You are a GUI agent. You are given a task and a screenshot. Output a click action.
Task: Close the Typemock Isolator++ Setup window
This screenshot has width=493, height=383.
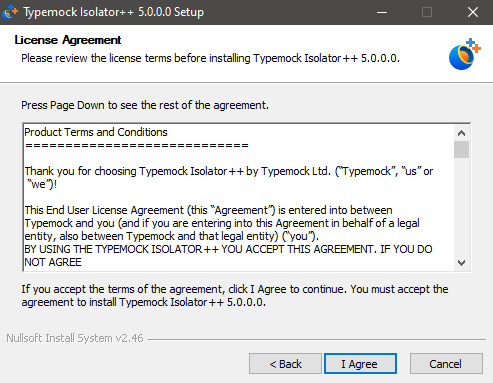473,12
